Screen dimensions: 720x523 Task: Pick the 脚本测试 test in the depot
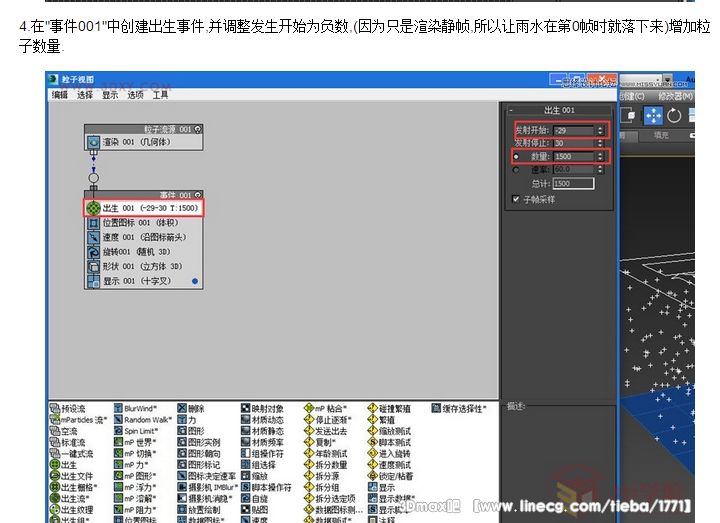point(389,442)
